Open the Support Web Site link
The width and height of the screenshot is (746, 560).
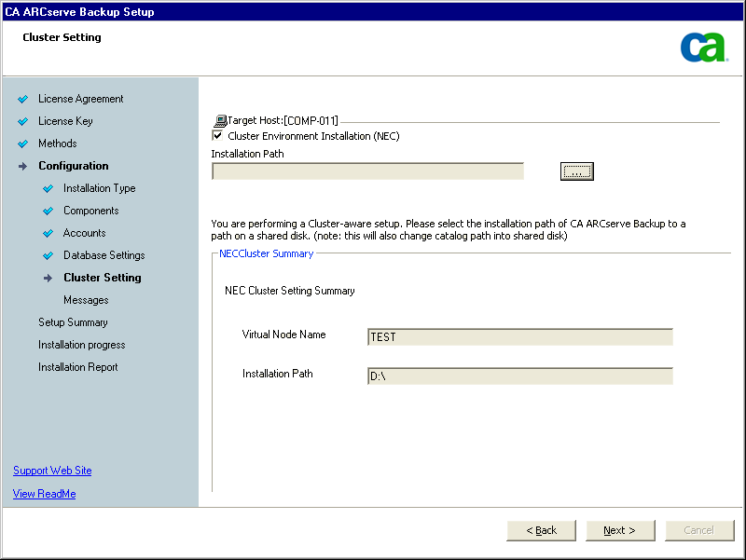coord(52,471)
